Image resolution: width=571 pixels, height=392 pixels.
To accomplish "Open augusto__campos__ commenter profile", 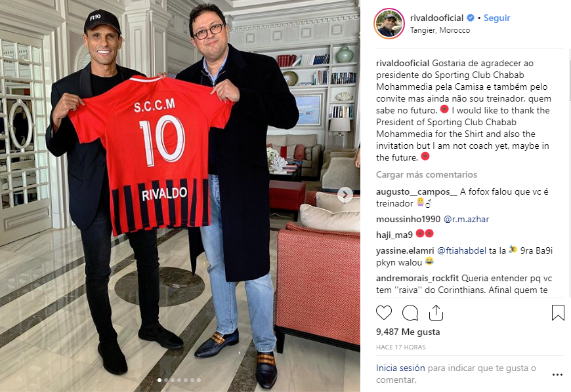I will click(x=417, y=191).
